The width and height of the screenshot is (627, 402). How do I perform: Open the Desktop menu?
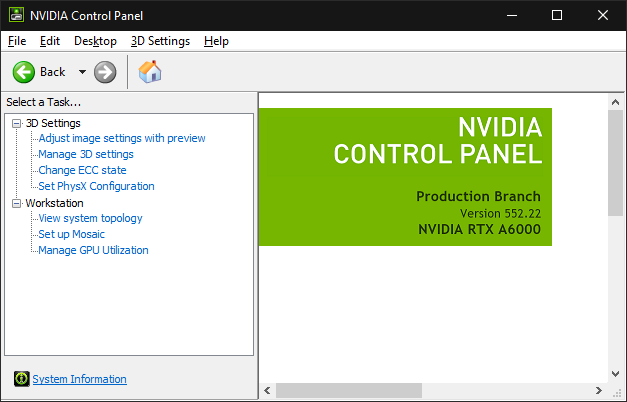(x=95, y=41)
